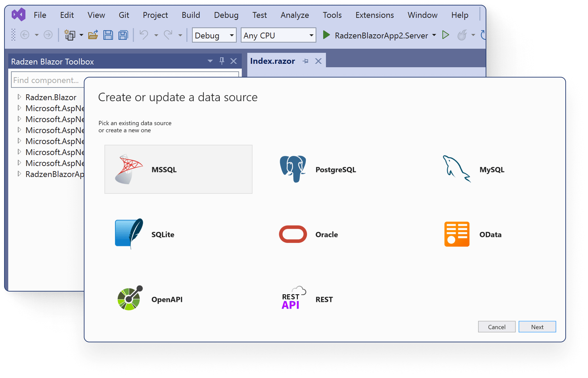Click the Find component search field
This screenshot has width=588, height=378.
pos(48,80)
